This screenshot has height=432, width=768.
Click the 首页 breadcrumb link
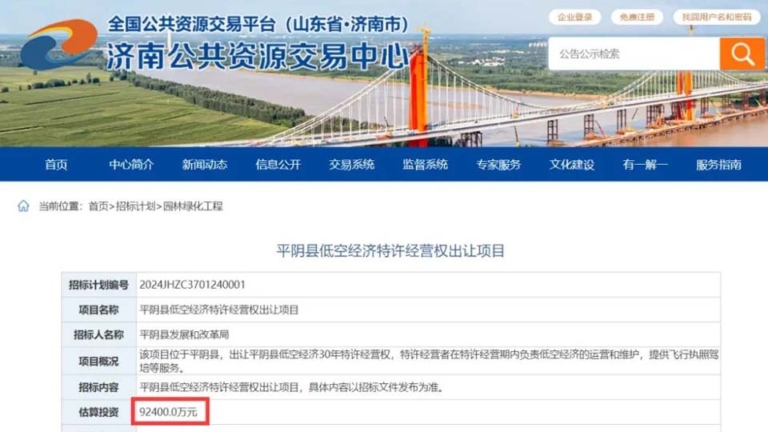(x=98, y=206)
